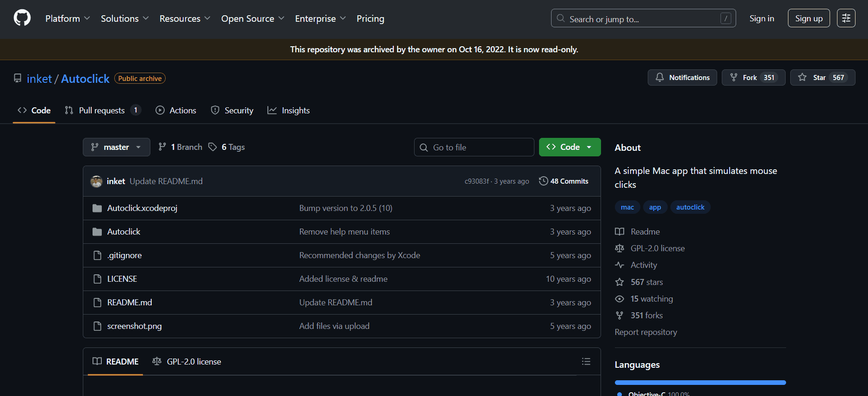Click the commit history clock icon

coord(543,181)
